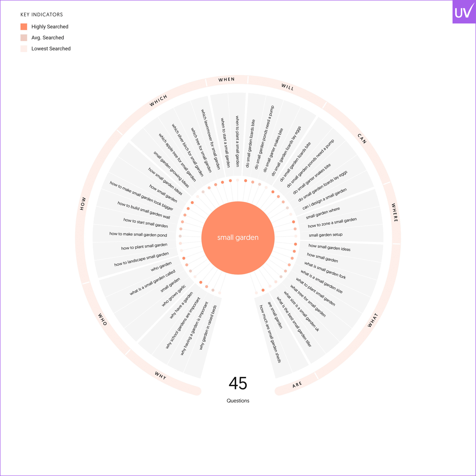
Task: Click the Avg. Searched legend swatch
Action: 24,38
